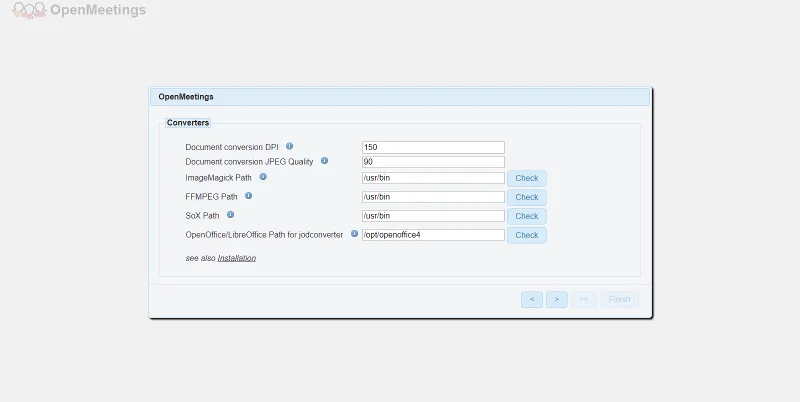800x402 pixels.
Task: Click the ImageMagick Path info icon
Action: (x=263, y=177)
